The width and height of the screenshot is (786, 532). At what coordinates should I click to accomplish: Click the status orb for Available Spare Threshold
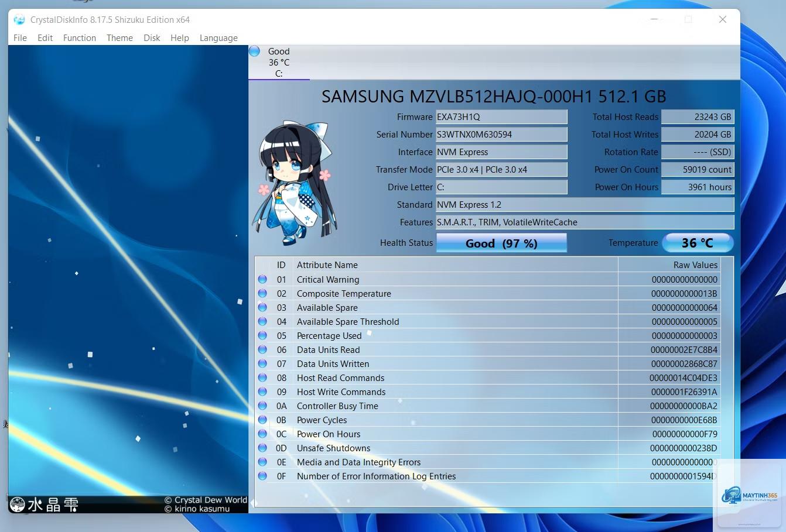(x=262, y=322)
